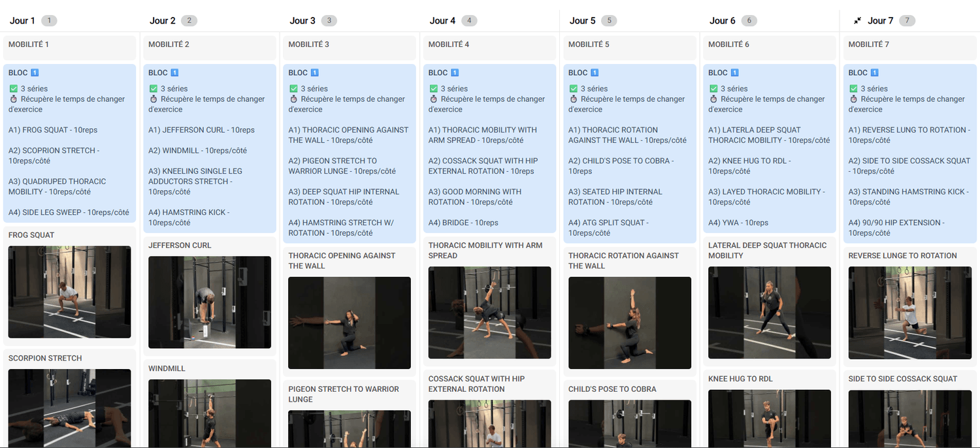This screenshot has width=980, height=448.
Task: Open the FROG SQUAT video thumbnail
Action: click(69, 292)
